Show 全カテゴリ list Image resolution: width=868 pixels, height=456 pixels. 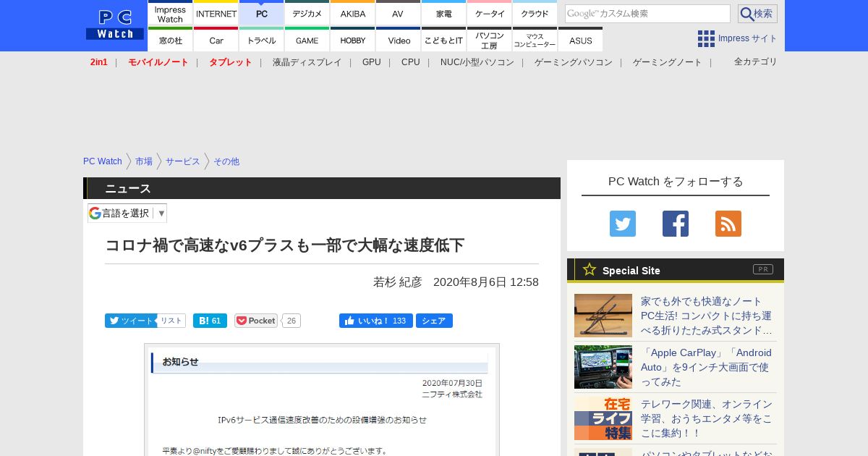coord(756,62)
